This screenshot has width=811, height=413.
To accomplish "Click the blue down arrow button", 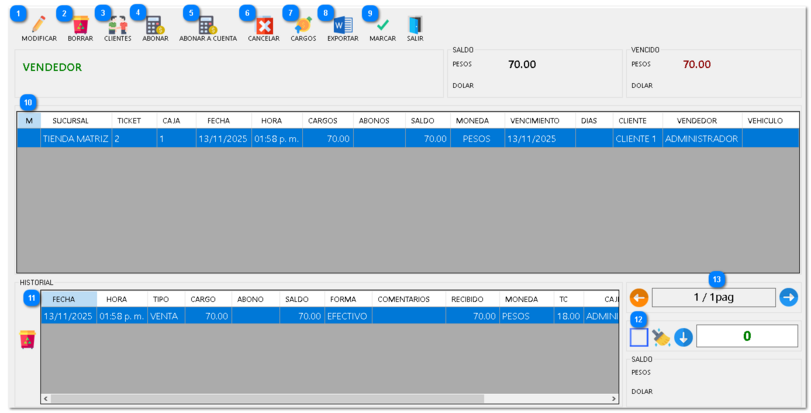I will click(x=683, y=337).
